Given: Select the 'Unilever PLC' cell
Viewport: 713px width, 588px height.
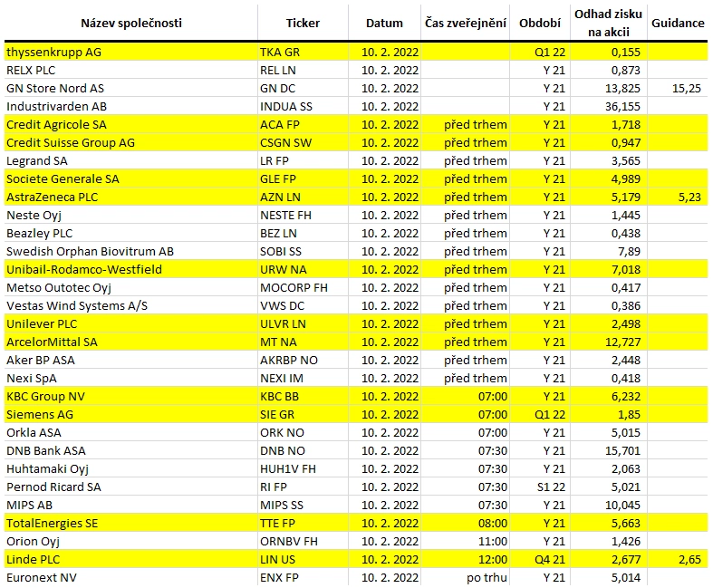Looking at the screenshot, I should 131,324.
